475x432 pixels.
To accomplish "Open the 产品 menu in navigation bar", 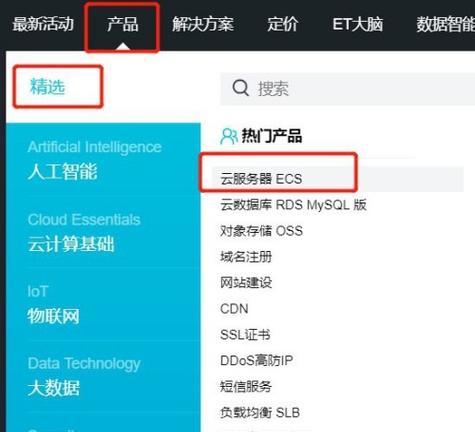I will pyautogui.click(x=122, y=24).
